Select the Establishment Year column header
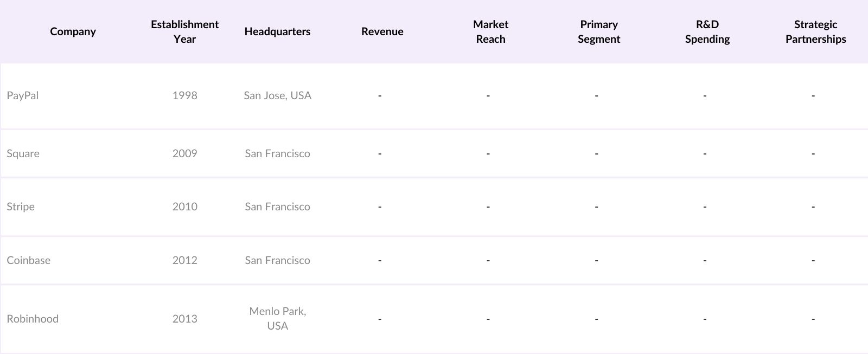Screen dimensions: 868x354 tap(184, 31)
